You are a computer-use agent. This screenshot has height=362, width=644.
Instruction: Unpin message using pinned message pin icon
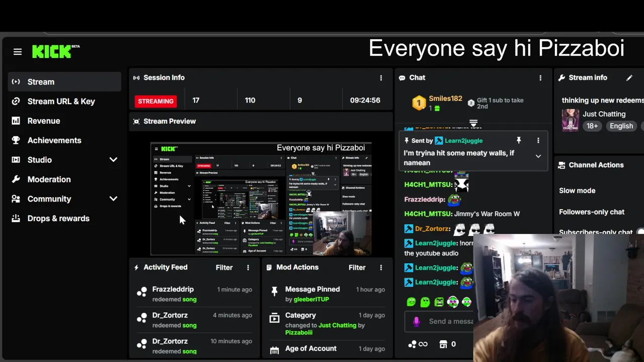[519, 140]
